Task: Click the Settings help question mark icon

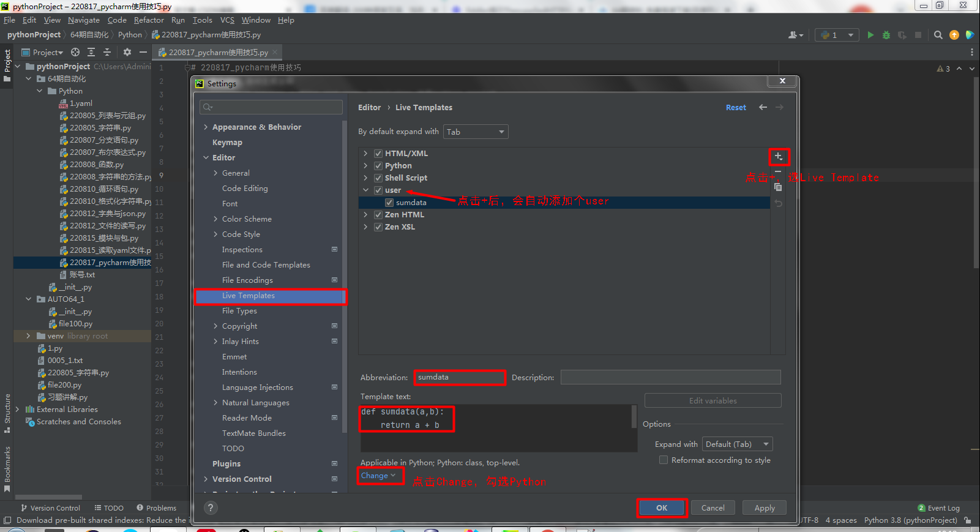Action: (x=211, y=508)
